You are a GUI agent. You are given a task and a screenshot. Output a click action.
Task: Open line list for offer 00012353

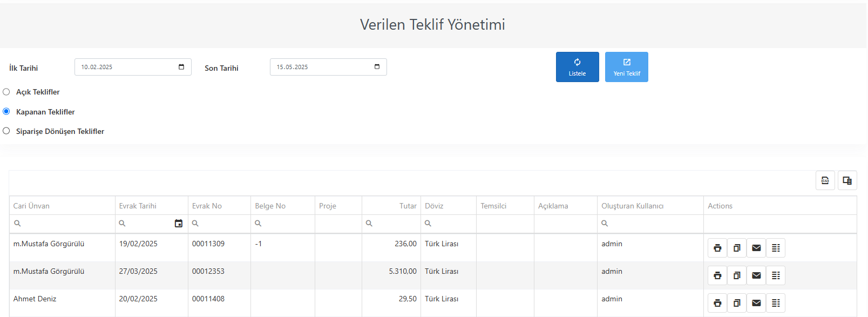coord(776,275)
